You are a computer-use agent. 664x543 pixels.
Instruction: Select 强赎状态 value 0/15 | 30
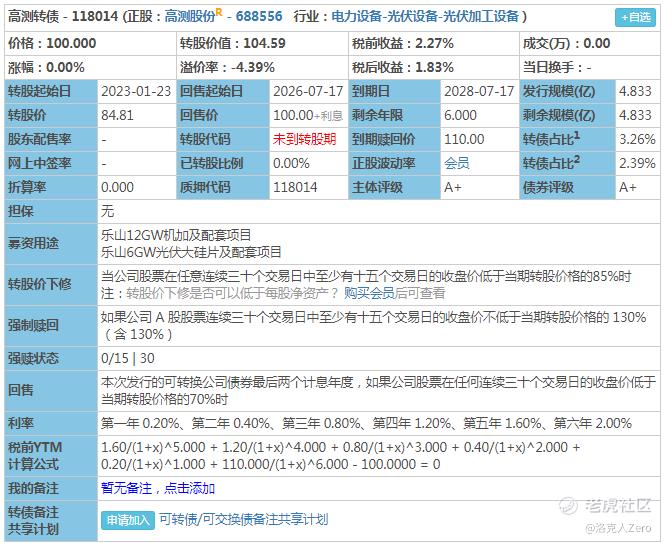tap(127, 358)
